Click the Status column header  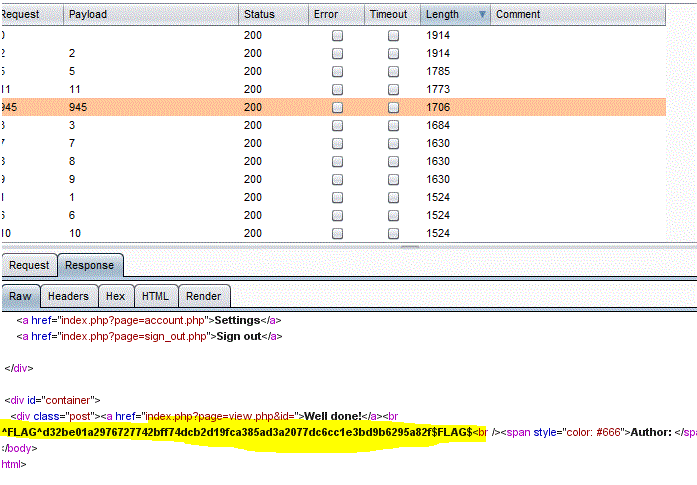coord(259,15)
